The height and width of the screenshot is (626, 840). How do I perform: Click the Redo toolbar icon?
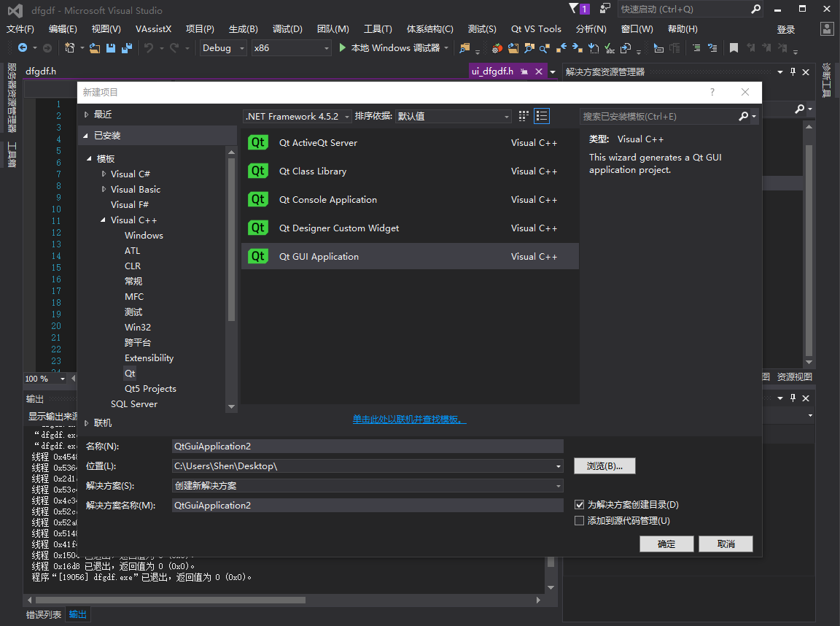pyautogui.click(x=174, y=47)
